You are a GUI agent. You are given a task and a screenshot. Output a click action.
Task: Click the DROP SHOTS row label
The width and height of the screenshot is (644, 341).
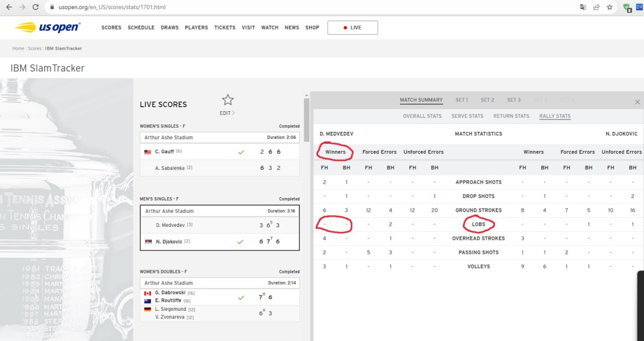(x=478, y=196)
